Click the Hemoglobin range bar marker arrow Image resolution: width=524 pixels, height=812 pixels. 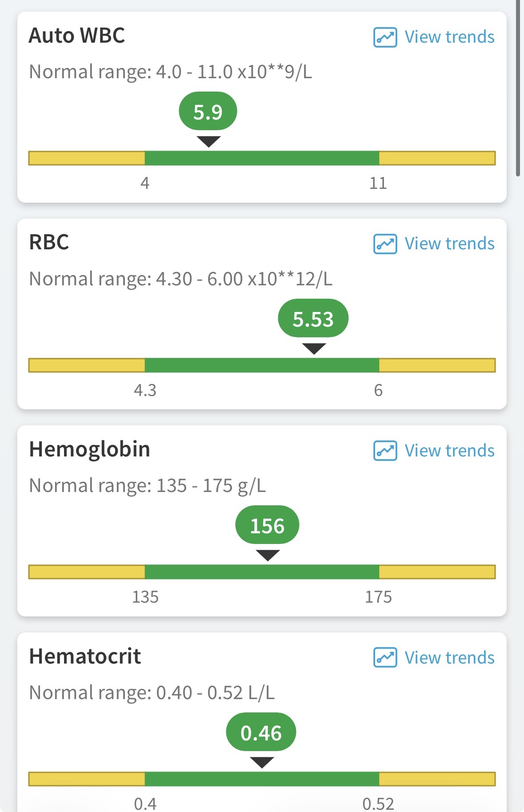click(x=268, y=556)
